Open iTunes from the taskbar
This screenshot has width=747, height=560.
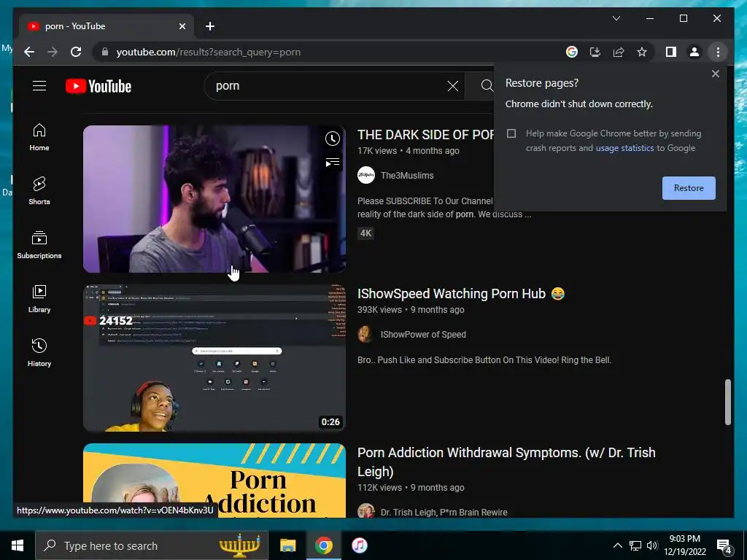click(360, 545)
